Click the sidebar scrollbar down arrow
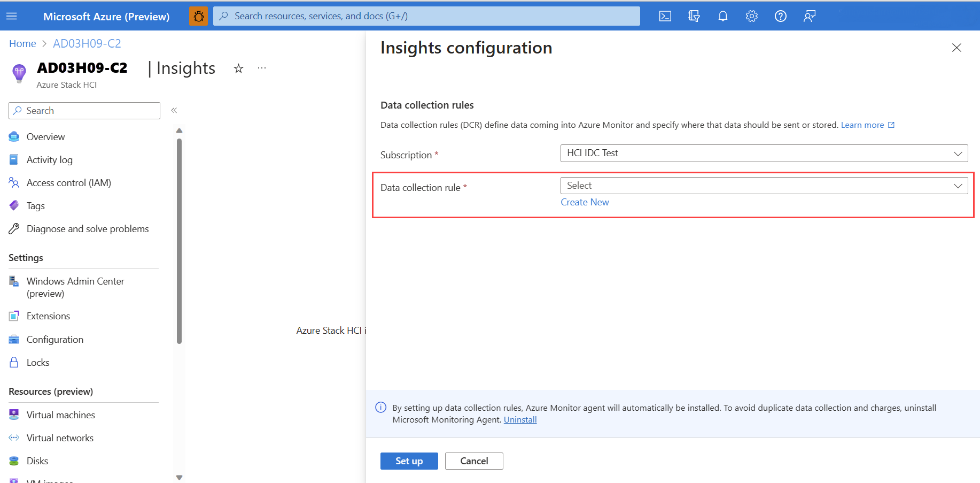 [180, 477]
